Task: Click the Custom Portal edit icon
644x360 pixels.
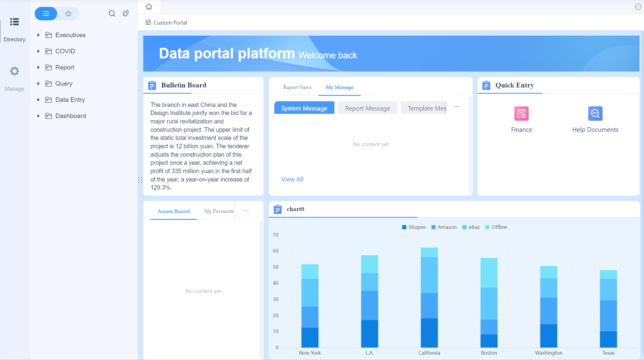Action: pos(148,22)
